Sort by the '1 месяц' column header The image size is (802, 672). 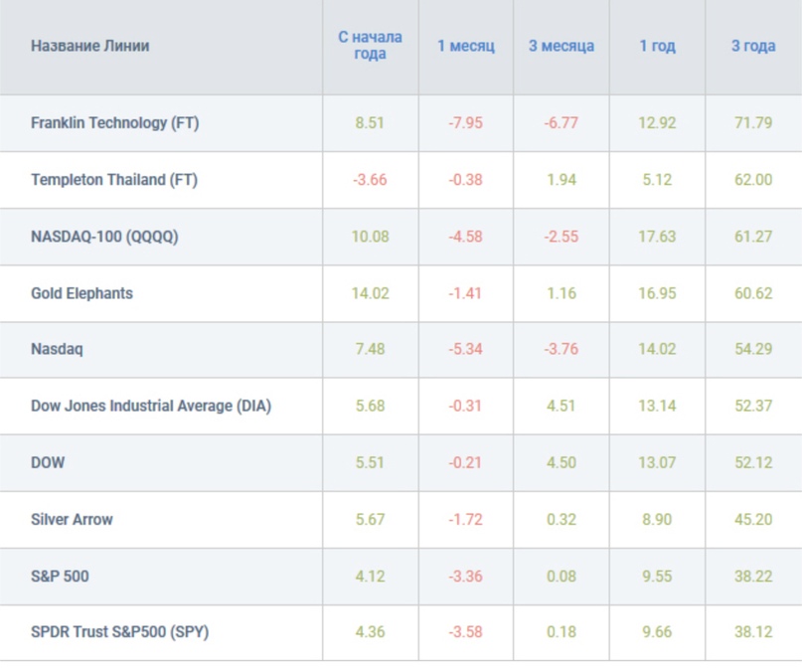[466, 46]
